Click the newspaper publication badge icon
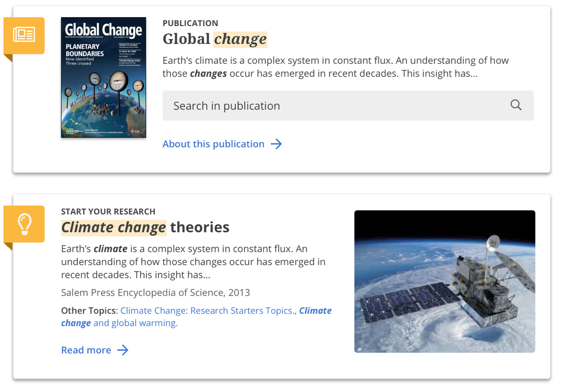Screen dimensions: 562x392 [x=24, y=35]
